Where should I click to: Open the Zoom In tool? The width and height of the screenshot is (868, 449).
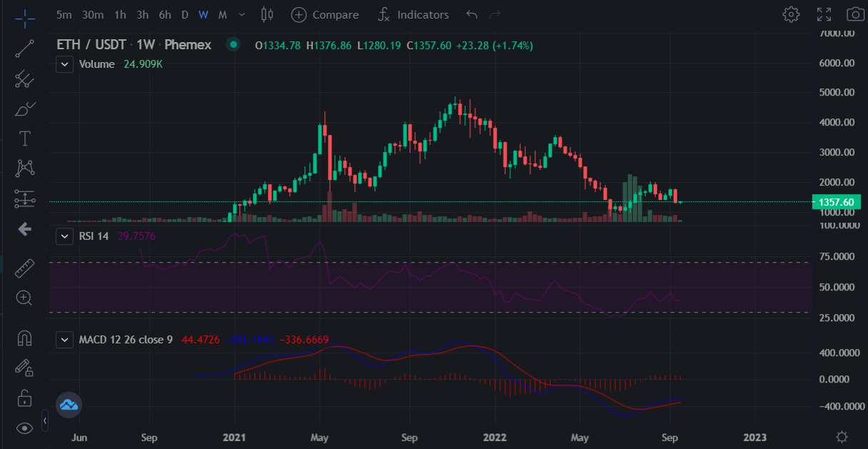click(24, 298)
